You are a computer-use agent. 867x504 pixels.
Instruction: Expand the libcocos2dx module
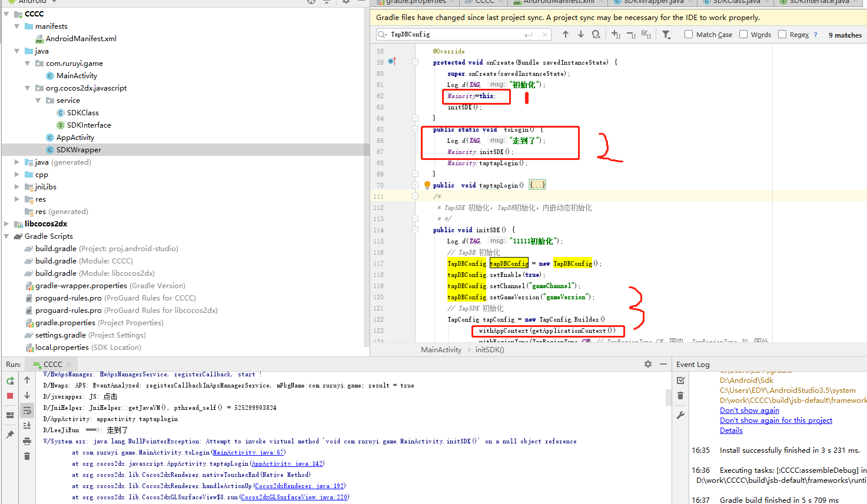(6, 223)
